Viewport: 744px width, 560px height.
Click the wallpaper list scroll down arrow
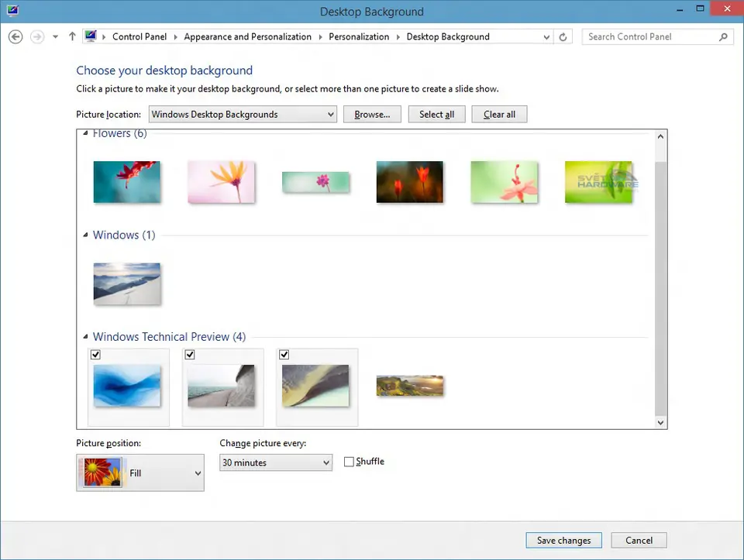click(x=660, y=422)
